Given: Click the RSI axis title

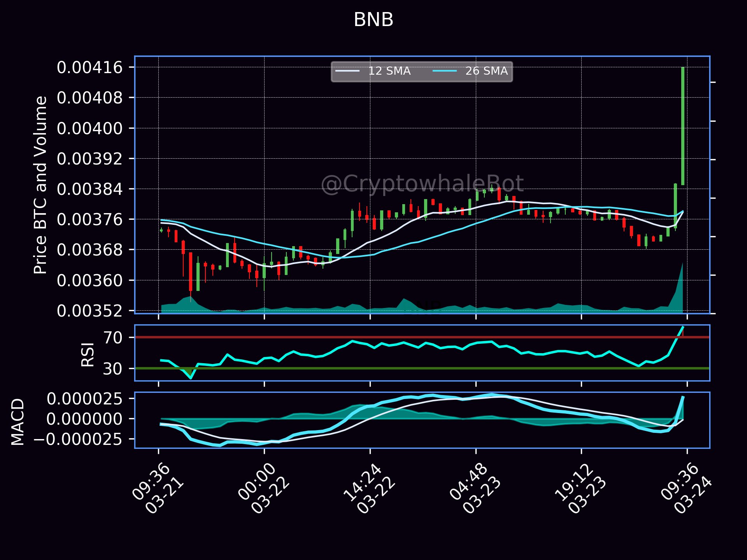Looking at the screenshot, I should (88, 354).
